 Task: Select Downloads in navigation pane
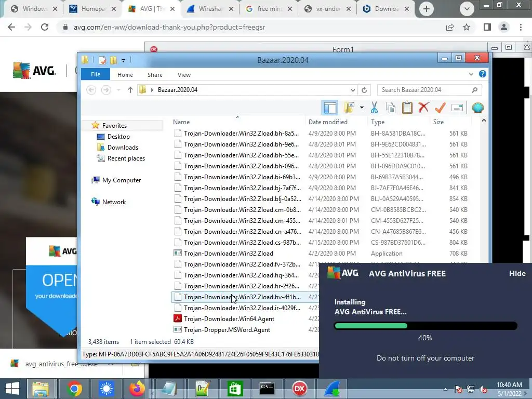pos(123,147)
